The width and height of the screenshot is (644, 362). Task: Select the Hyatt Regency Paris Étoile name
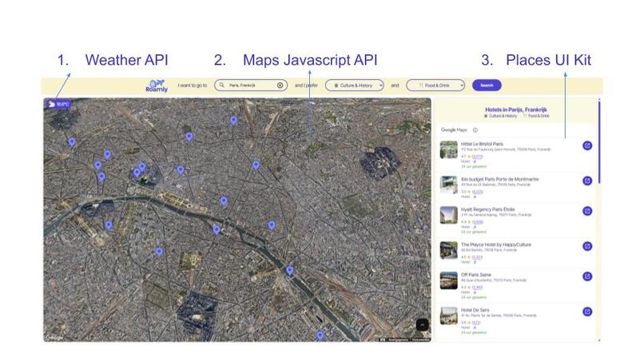tap(487, 209)
